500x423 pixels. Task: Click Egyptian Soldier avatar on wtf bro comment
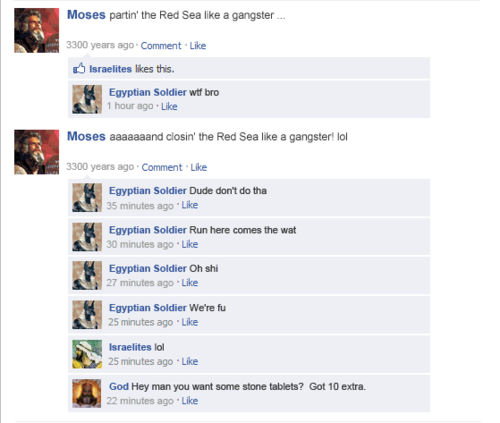click(87, 99)
